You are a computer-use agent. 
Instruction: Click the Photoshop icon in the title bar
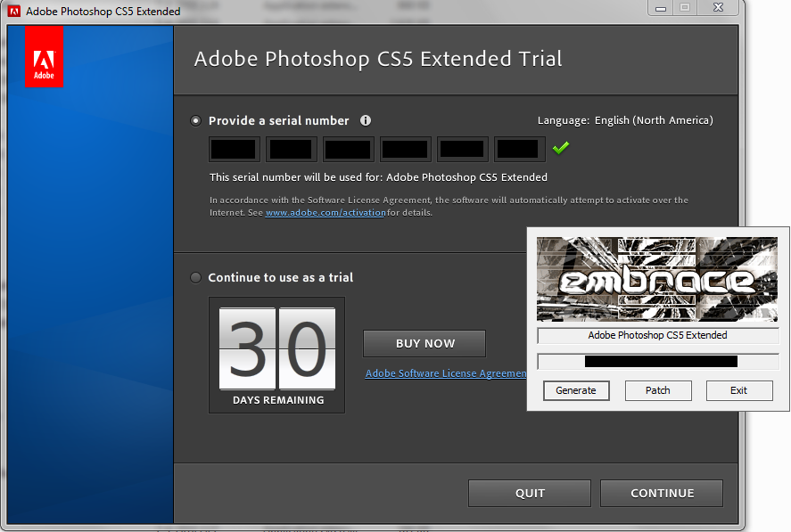coord(14,11)
